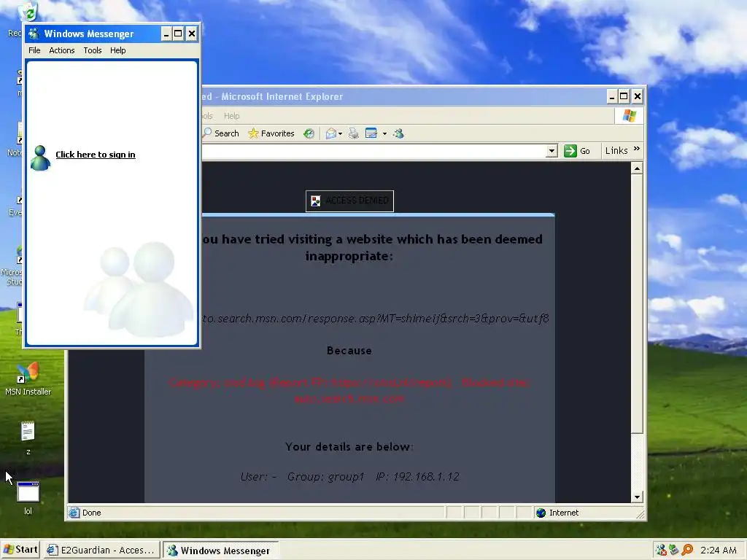This screenshot has width=747, height=560.
Task: Click the 'Because' heading text
Action: 349,351
